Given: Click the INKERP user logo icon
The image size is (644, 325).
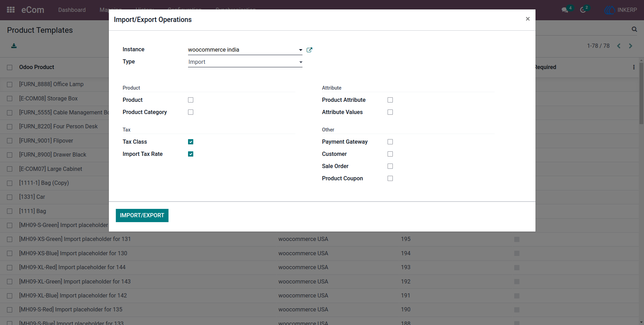Looking at the screenshot, I should pyautogui.click(x=609, y=10).
